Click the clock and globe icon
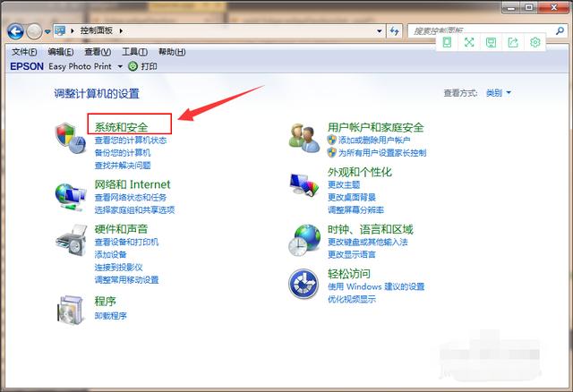 [304, 241]
